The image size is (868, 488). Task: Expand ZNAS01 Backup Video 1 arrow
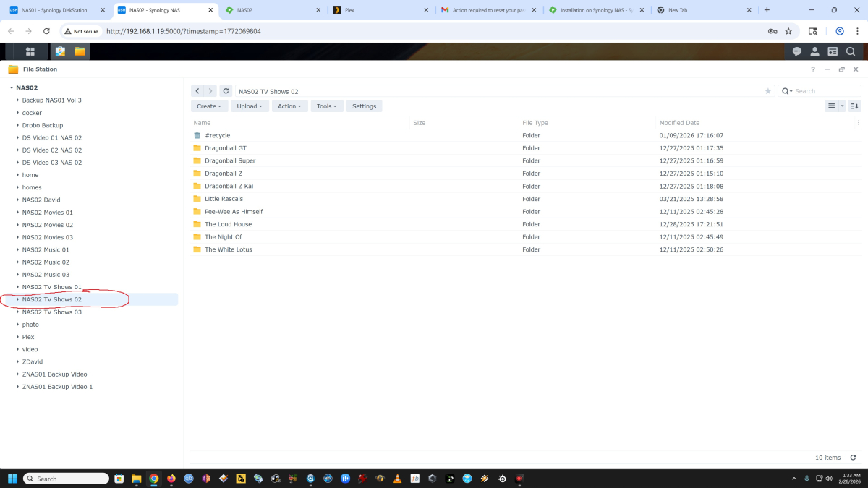(17, 387)
